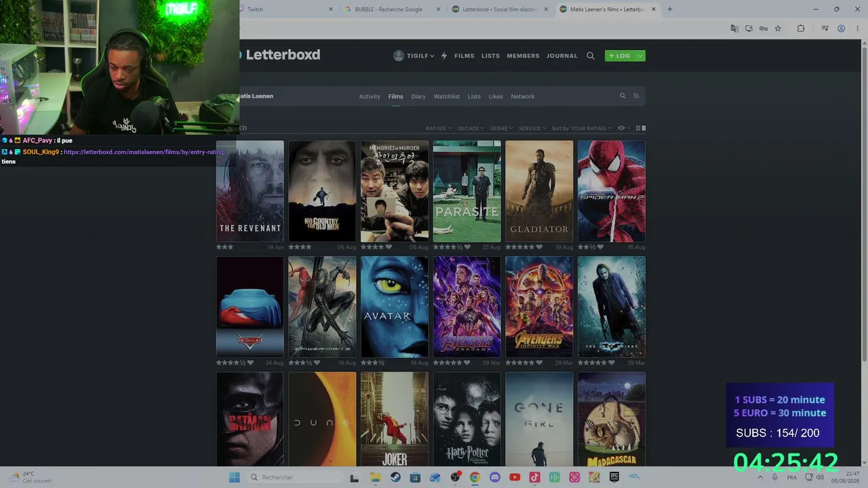868x488 pixels.
Task: Click the Letterboxd logo text
Action: pyautogui.click(x=283, y=55)
